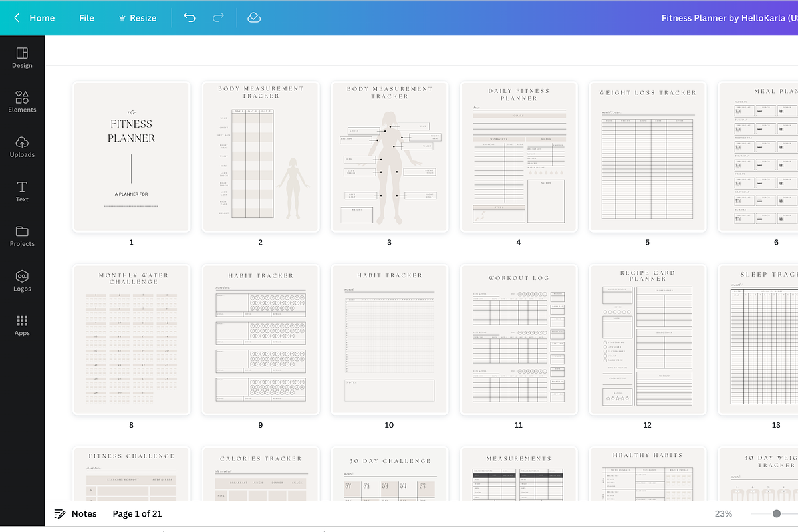This screenshot has height=532, width=798.
Task: Select page 10 Habit Tracker monthly grid
Action: tap(389, 339)
